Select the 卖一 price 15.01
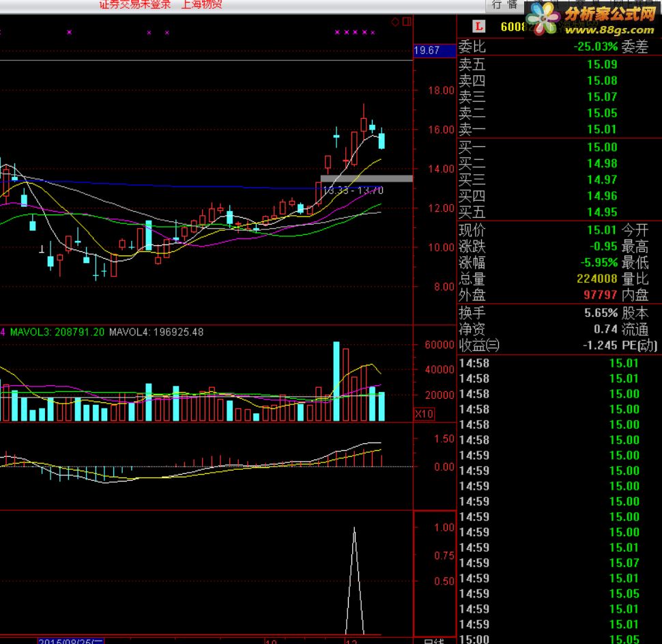Image resolution: width=662 pixels, height=644 pixels. click(602, 129)
